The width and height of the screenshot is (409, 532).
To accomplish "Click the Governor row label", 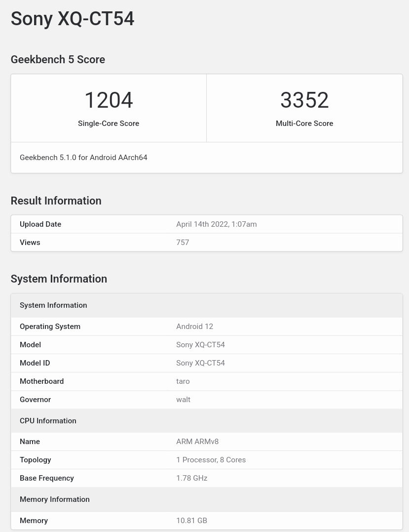I will click(x=35, y=400).
